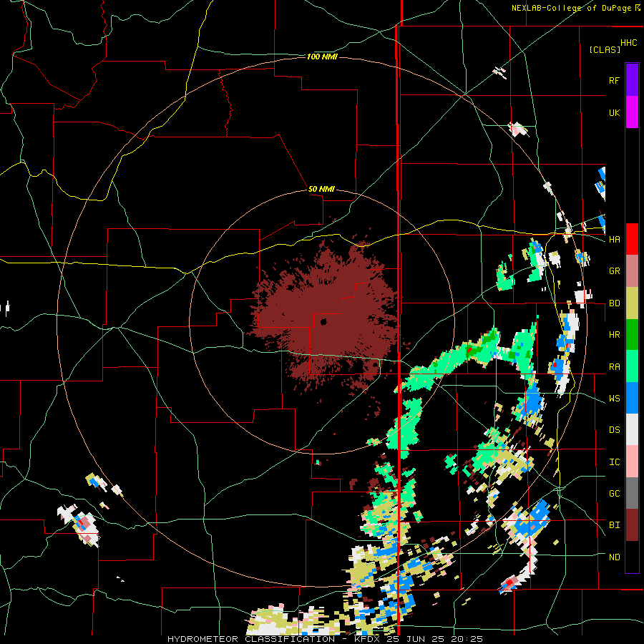The height and width of the screenshot is (644, 644).
Task: Select the BD olive legend swatch
Action: [632, 303]
